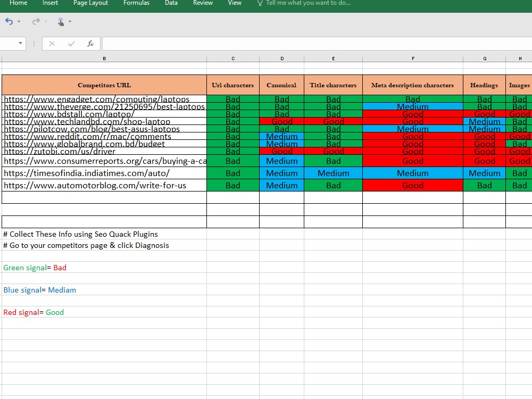Click the lightbulb Tell me icon
This screenshot has height=399, width=532.
coord(260,3)
